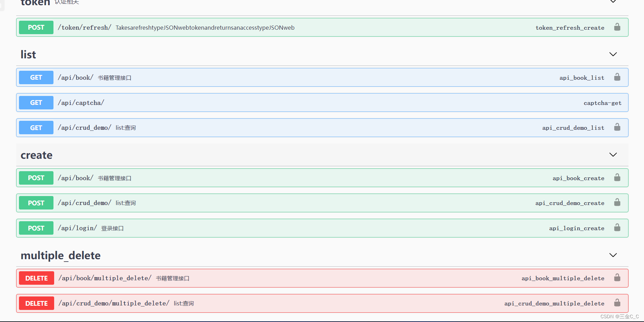
Task: Click the api_book_multiple_delete operation ID
Action: 563,278
